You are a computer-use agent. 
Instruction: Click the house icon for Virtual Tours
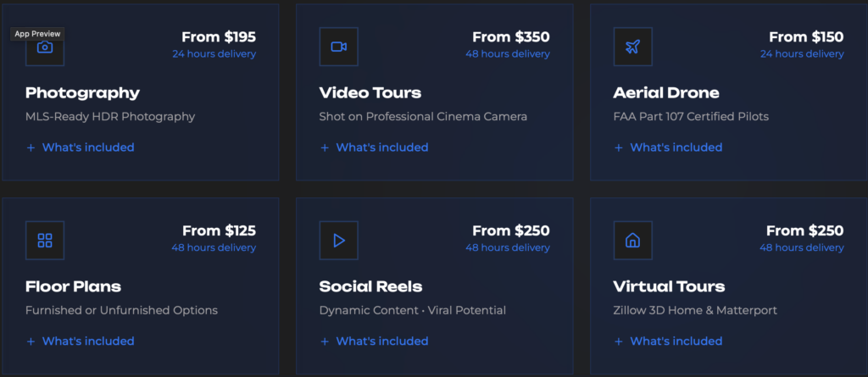click(x=632, y=241)
